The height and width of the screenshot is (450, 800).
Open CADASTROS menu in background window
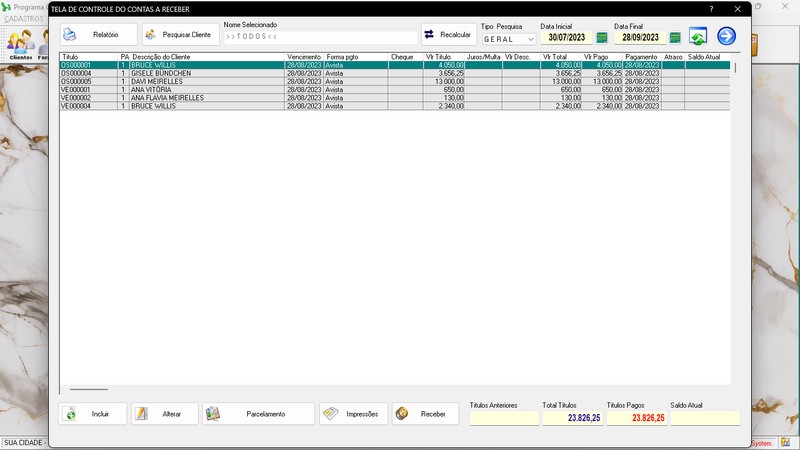point(24,18)
